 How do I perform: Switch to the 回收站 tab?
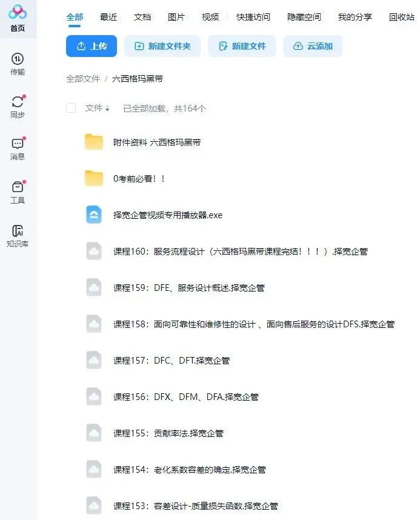coord(402,17)
